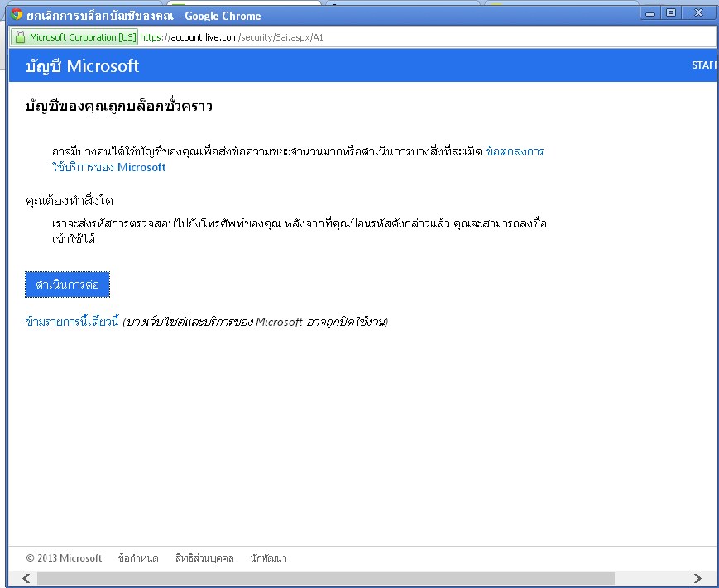Click the horizontal scrollbar thumb

(325, 578)
